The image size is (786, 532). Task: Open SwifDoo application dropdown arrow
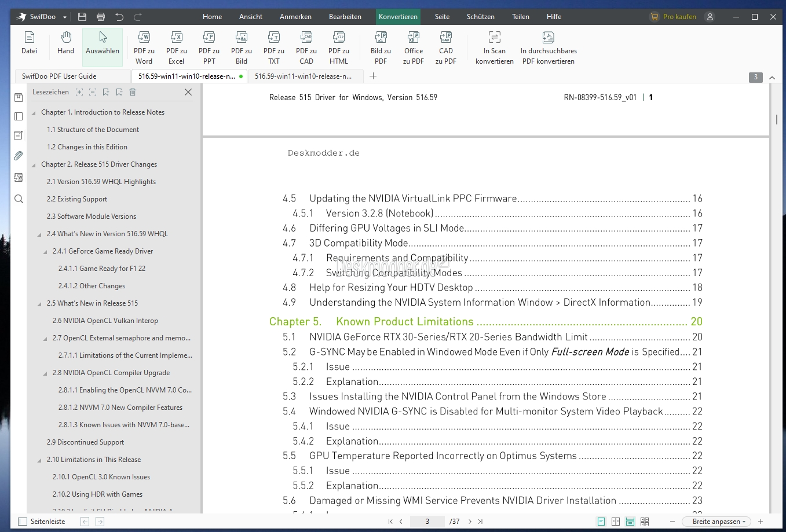65,17
